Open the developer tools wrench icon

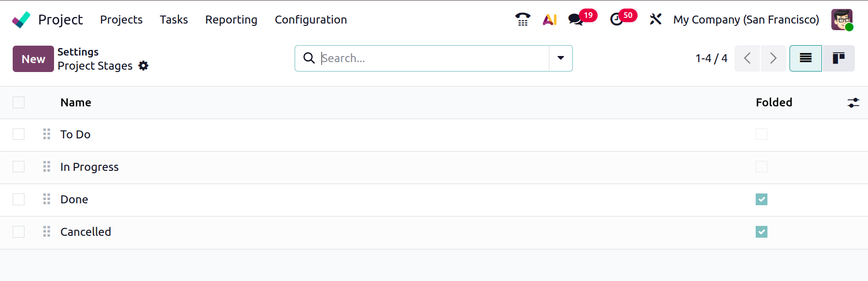coord(656,19)
